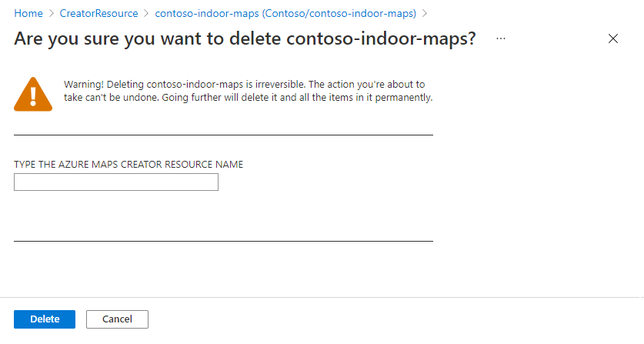Click the footer separator above the Delete button
644x344 pixels.
[322, 297]
